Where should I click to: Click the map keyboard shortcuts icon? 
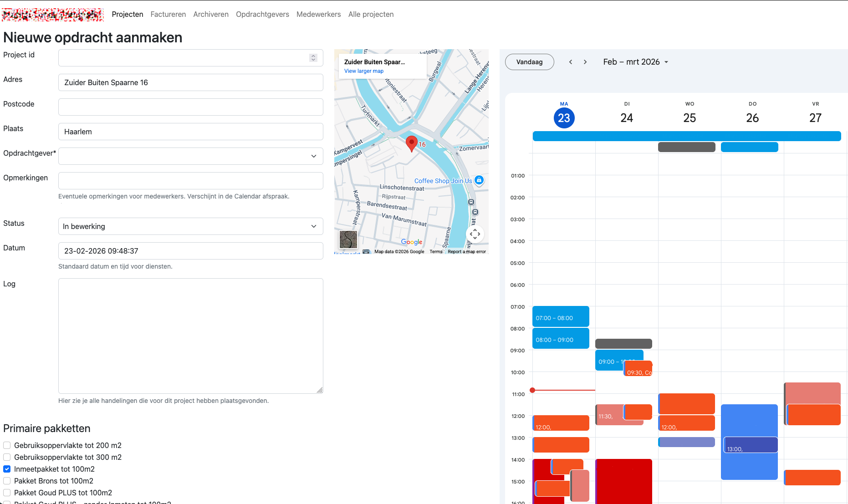[x=366, y=251]
